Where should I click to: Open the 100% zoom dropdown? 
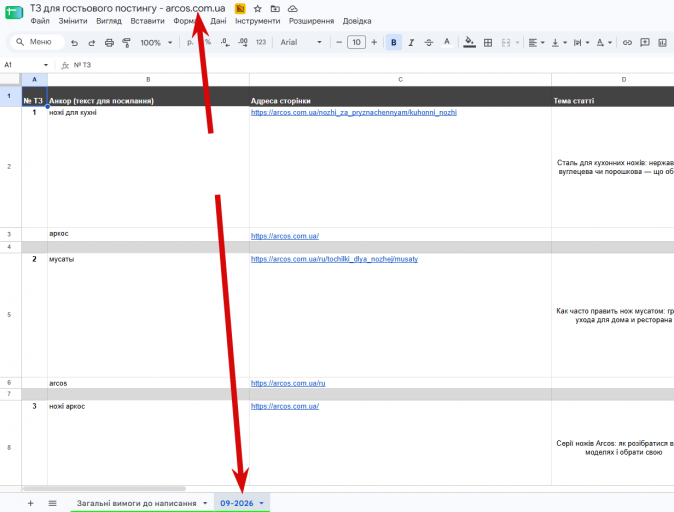point(156,42)
